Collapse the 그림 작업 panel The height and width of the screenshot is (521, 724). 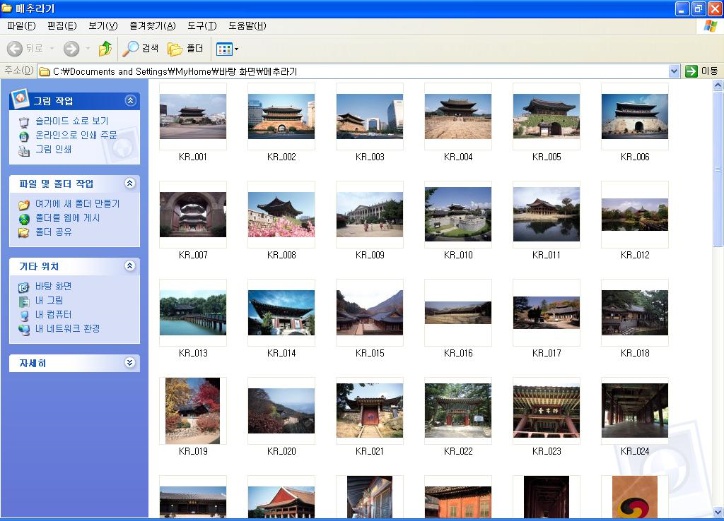130,101
